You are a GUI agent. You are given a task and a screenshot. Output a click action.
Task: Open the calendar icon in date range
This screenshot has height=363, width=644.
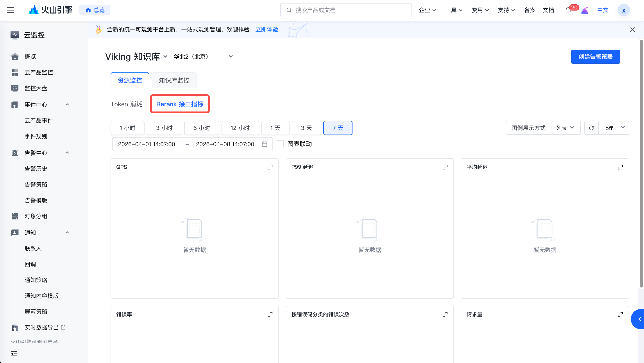(265, 144)
